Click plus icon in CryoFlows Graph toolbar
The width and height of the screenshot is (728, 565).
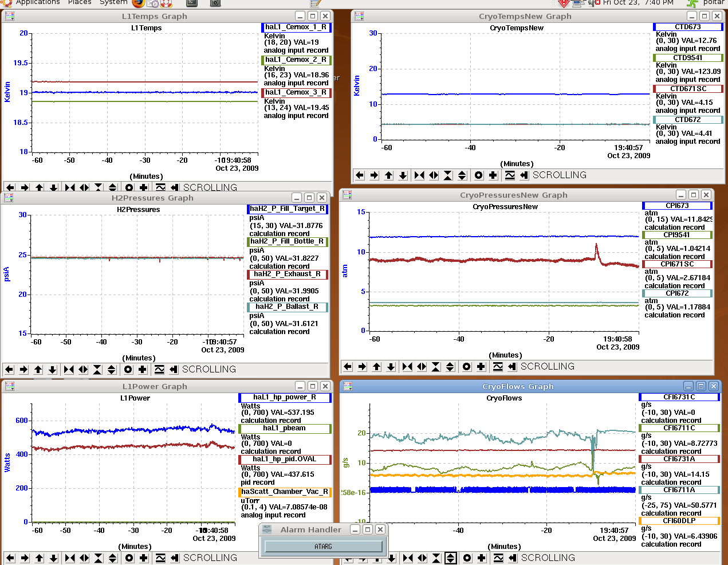pos(482,558)
